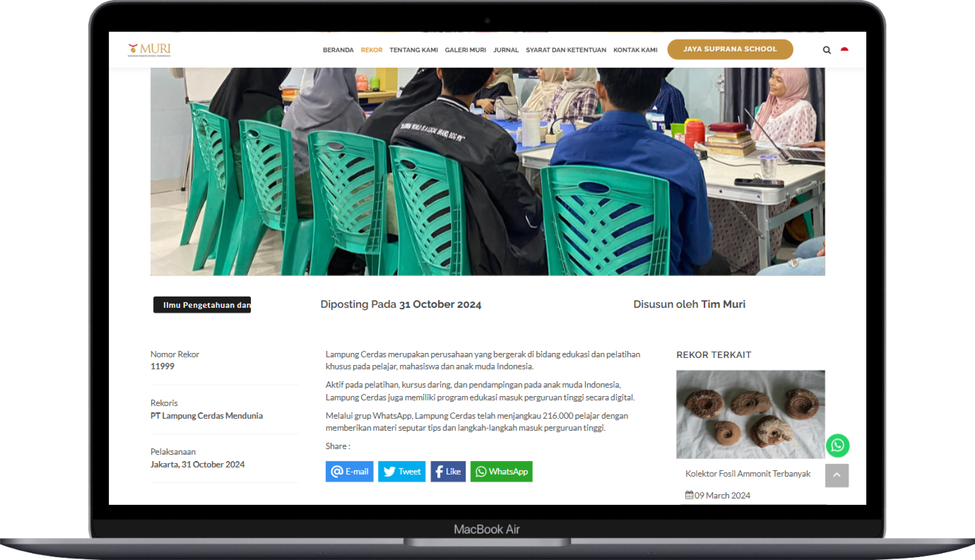Viewport: 975px width, 560px height.
Task: Go to the Beranda menu item
Action: coord(338,50)
